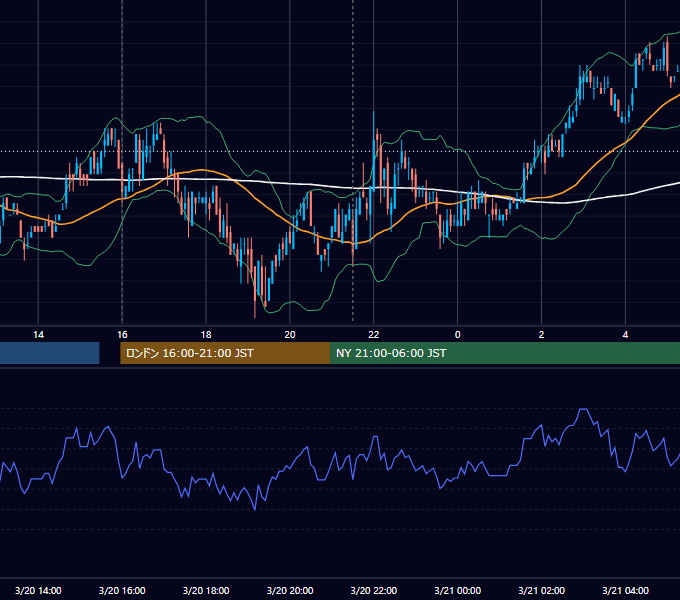The height and width of the screenshot is (600, 680).
Task: Click the 3/21 04:00 date label
Action: coord(625,590)
